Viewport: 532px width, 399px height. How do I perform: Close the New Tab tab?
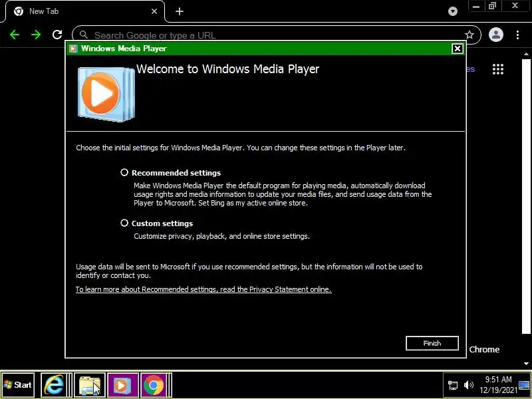click(x=154, y=11)
